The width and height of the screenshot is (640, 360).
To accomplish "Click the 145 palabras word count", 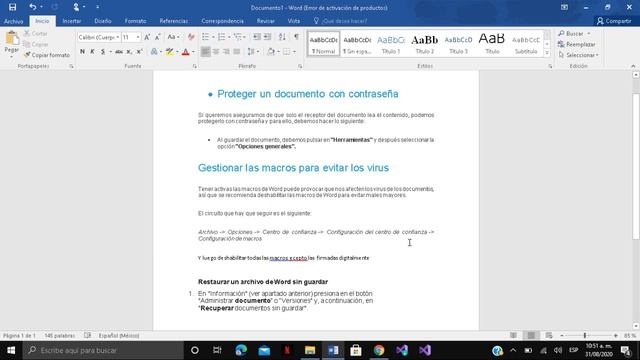I will [x=60, y=336].
